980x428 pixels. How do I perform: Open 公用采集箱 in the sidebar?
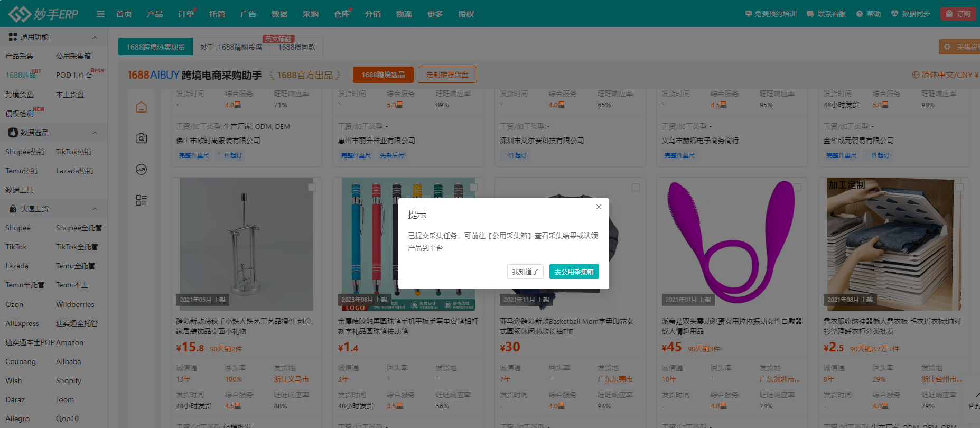tap(73, 56)
